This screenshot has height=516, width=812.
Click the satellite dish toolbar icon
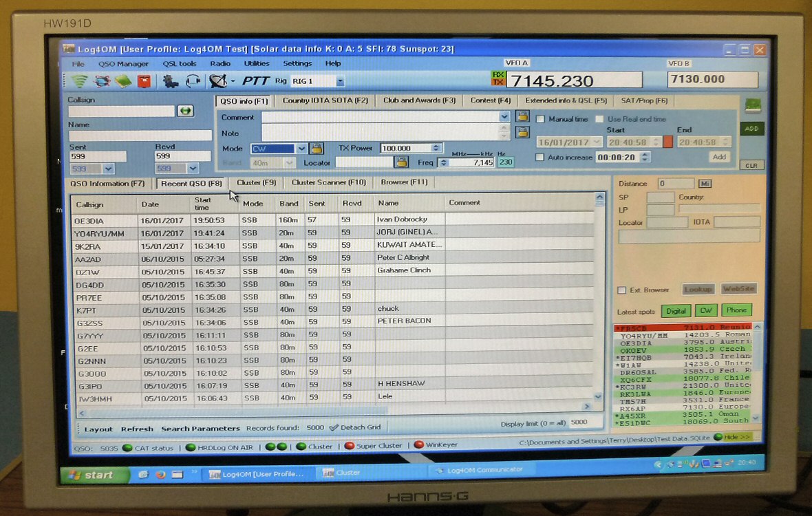point(218,80)
